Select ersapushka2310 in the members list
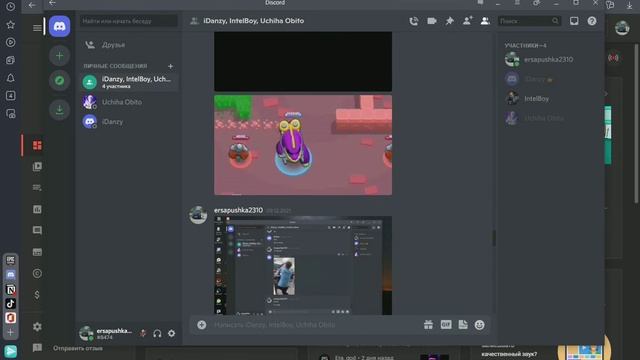The image size is (640, 360). click(549, 60)
